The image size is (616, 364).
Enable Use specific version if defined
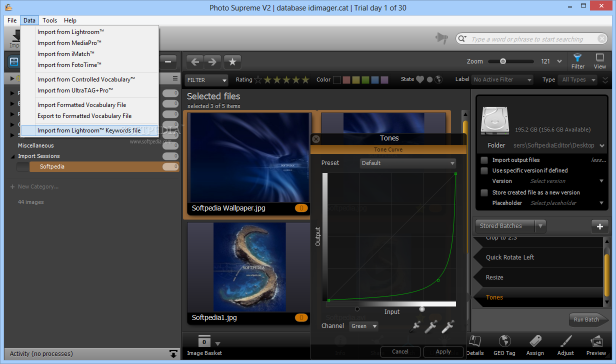coord(484,170)
